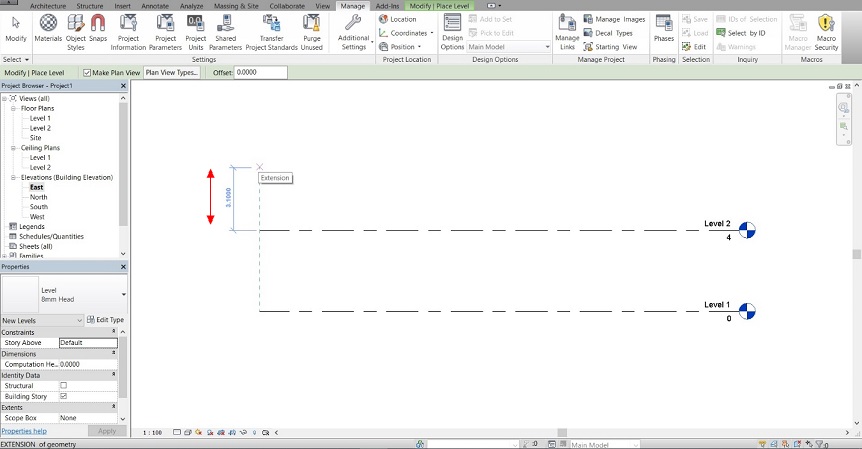The image size is (862, 449).
Task: Open the Collaborate ribbon tab
Action: click(x=287, y=6)
